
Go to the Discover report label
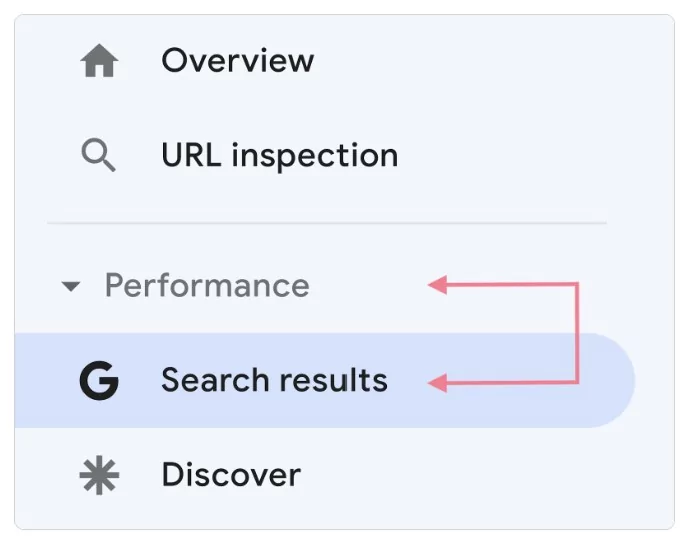[230, 475]
